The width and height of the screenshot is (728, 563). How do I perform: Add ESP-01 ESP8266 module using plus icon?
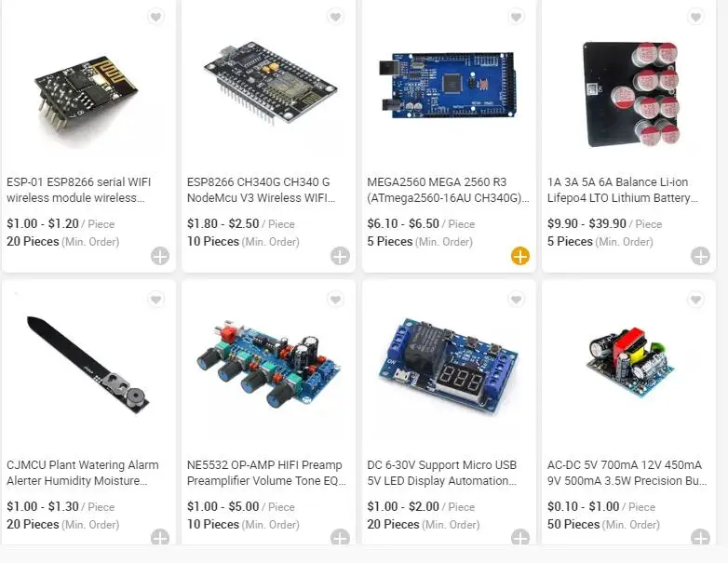point(160,256)
